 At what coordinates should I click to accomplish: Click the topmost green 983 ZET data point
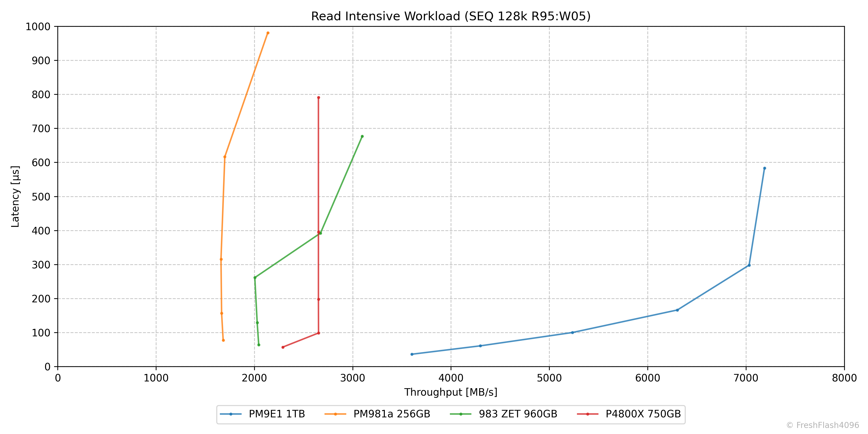coord(362,136)
